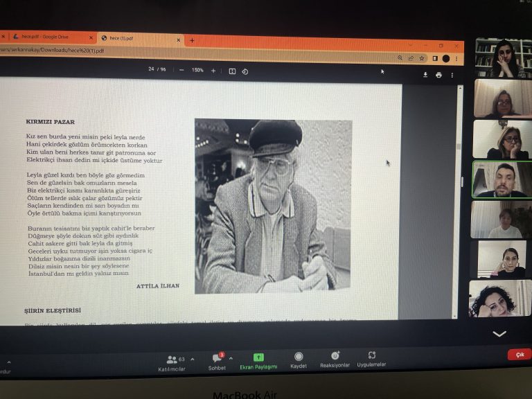Click the fit to page icon
Image resolution: width=532 pixels, height=399 pixels.
point(232,71)
